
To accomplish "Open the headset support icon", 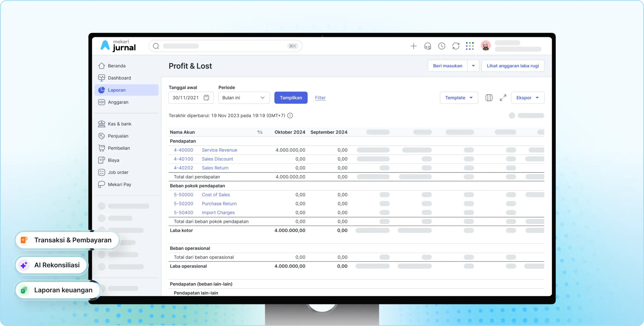I will pyautogui.click(x=428, y=46).
